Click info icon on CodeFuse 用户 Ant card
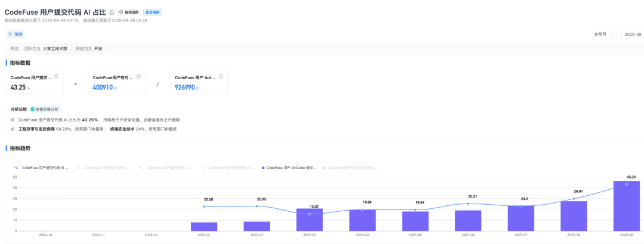This screenshot has width=644, height=244. pyautogui.click(x=221, y=77)
